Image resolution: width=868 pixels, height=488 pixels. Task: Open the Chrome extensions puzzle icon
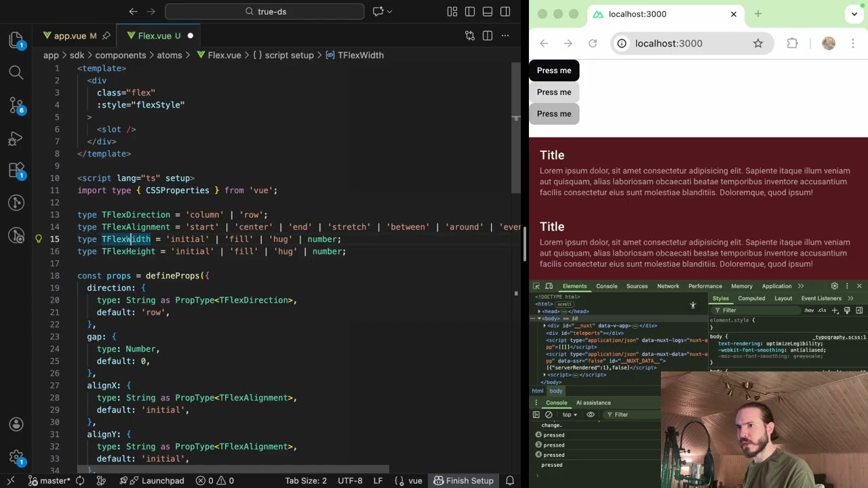pyautogui.click(x=792, y=43)
